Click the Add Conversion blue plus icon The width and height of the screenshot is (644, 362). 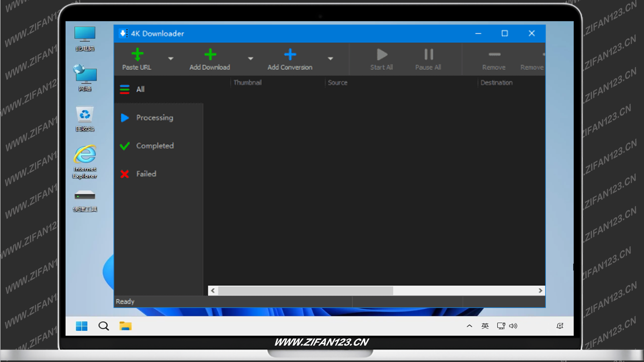pyautogui.click(x=290, y=54)
